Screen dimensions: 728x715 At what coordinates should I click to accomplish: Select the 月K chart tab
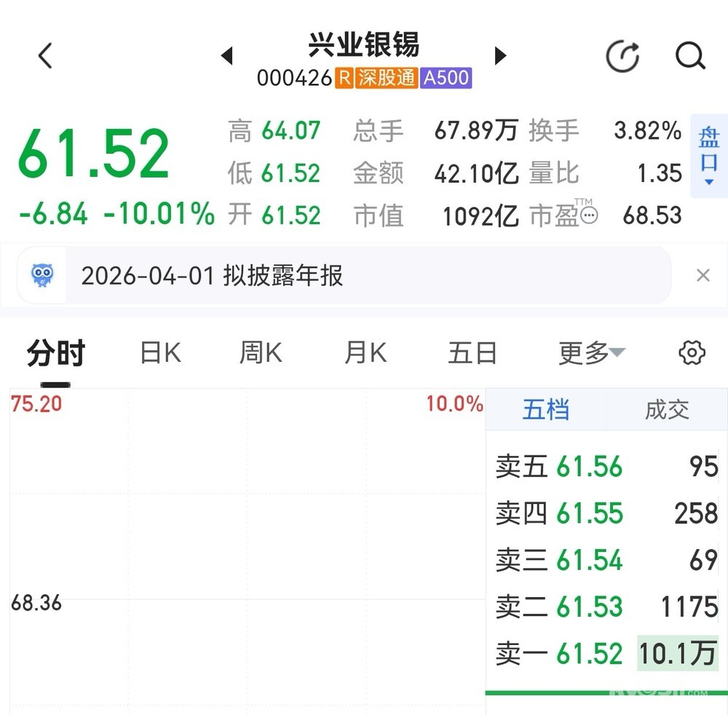365,353
